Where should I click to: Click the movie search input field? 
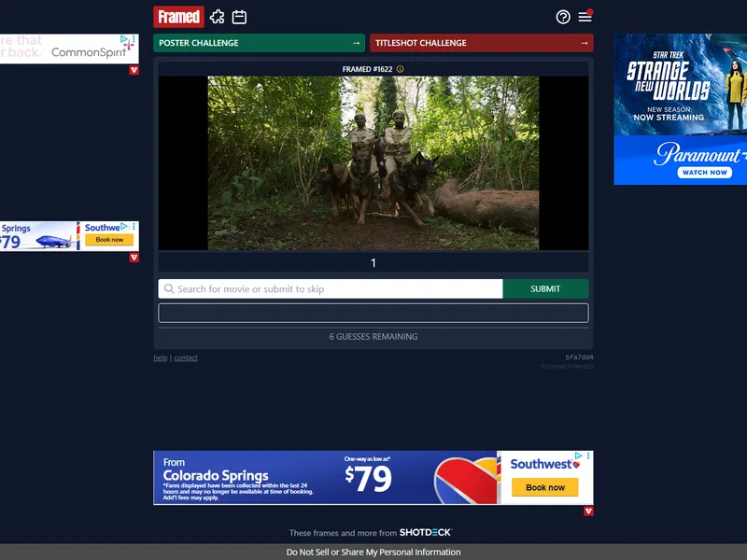pos(331,288)
